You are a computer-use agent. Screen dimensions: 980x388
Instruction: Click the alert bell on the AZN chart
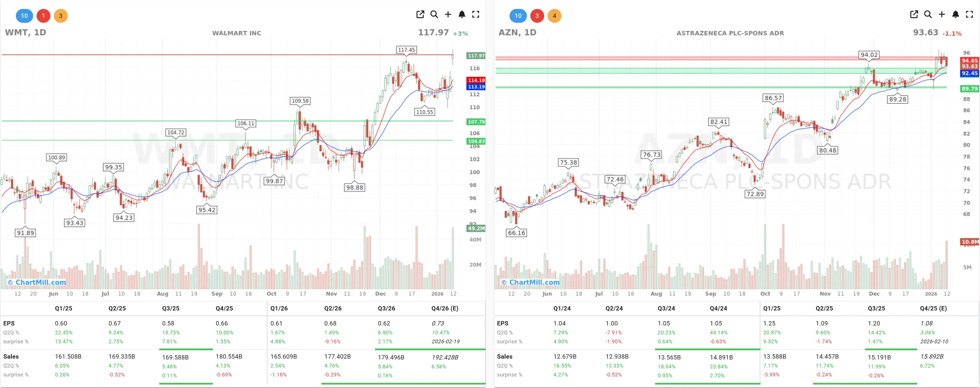coord(955,14)
